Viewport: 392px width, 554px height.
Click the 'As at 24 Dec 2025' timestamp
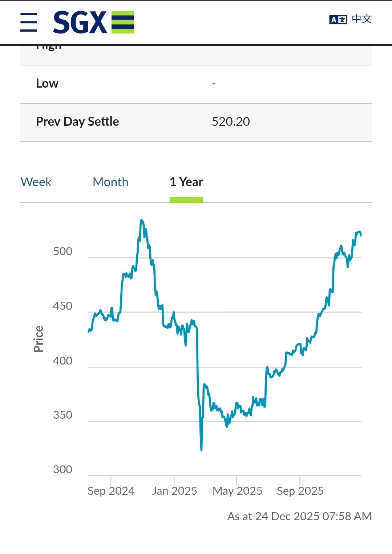point(299,516)
